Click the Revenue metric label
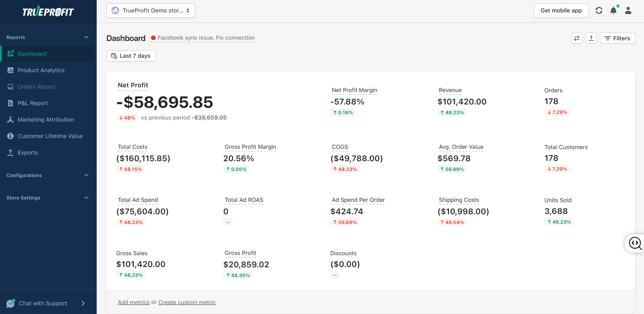 click(450, 90)
